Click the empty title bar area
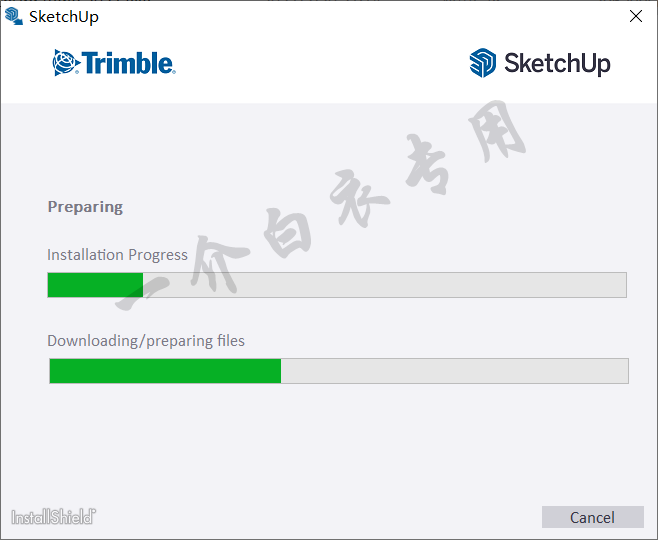Screen dimensions: 658x540 [350, 16]
